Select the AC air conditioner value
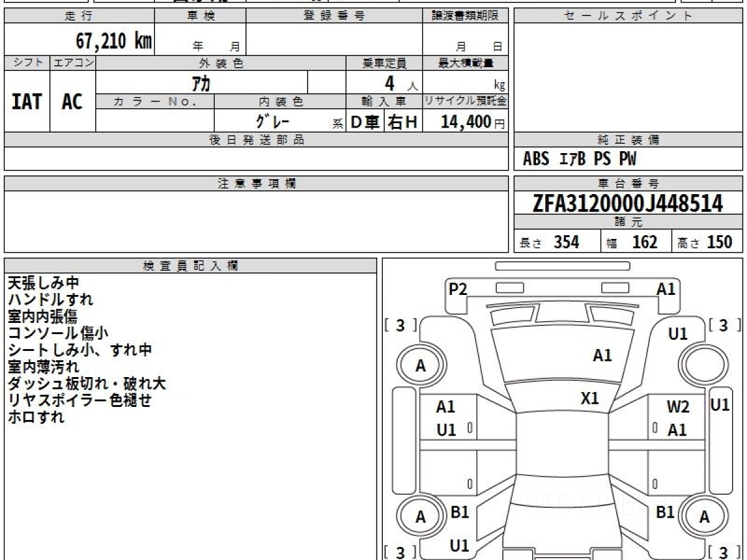747x560 pixels. (x=73, y=101)
